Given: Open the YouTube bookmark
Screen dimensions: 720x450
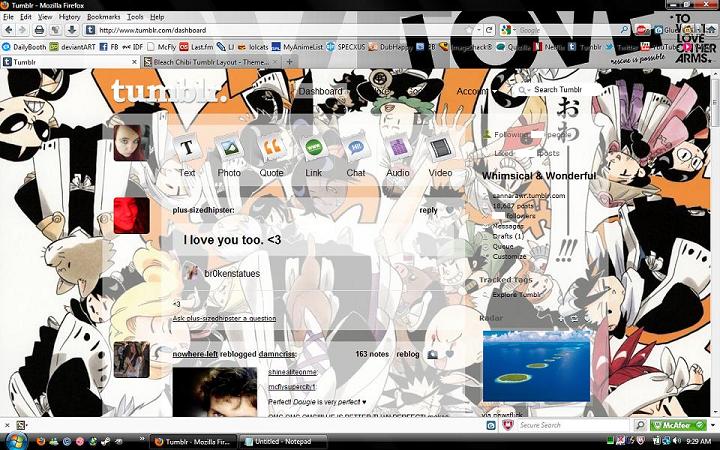Looking at the screenshot, I should pyautogui.click(x=659, y=47).
